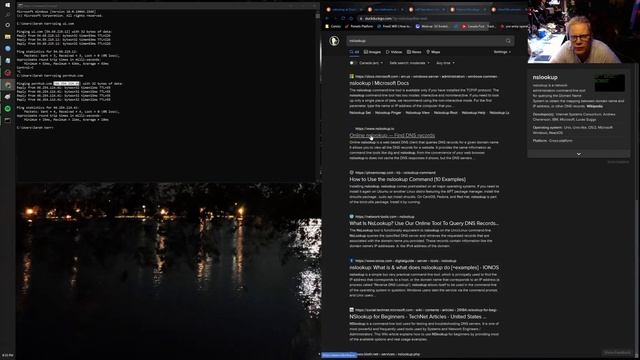
Task: Click the DuckDuckGo duck logo
Action: point(334,41)
